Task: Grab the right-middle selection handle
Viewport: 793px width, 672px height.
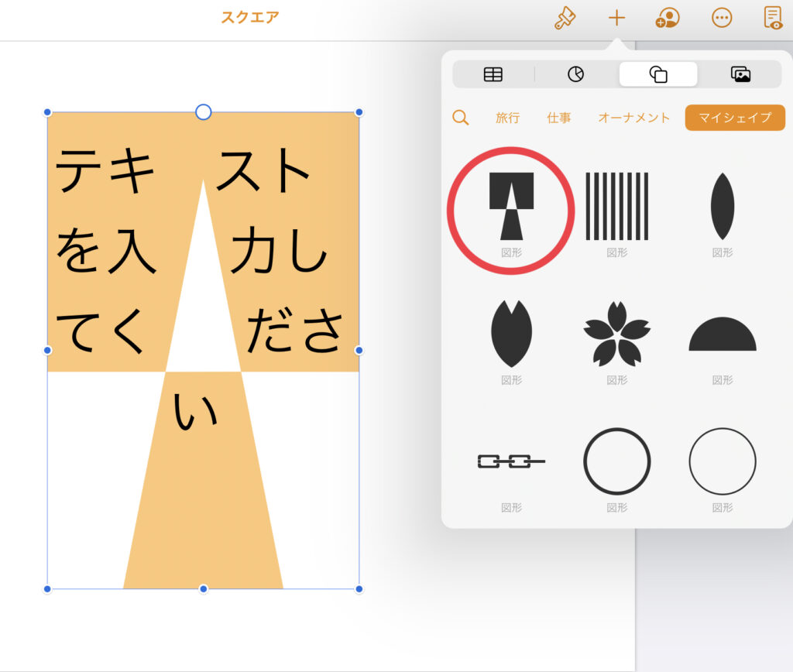Action: [359, 351]
